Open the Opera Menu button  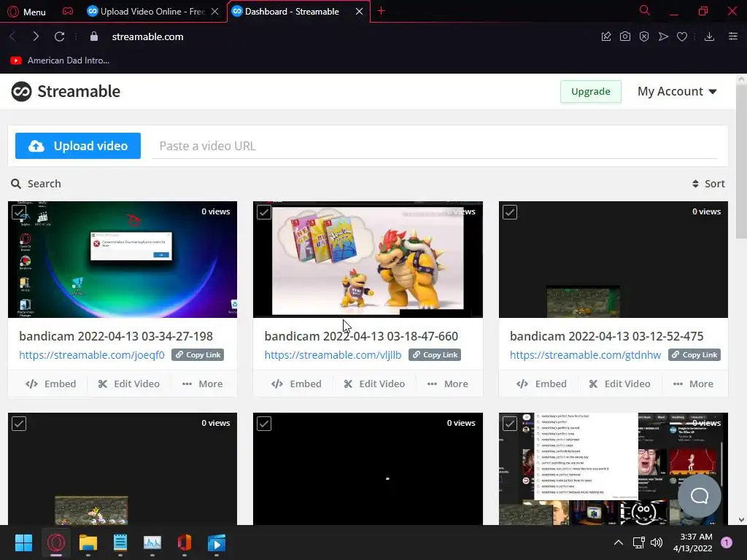27,12
